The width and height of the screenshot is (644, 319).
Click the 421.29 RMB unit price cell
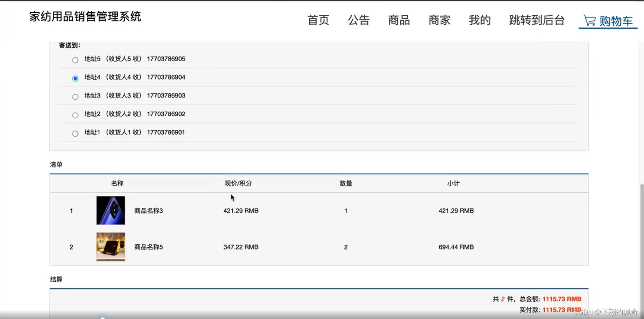[x=241, y=211]
